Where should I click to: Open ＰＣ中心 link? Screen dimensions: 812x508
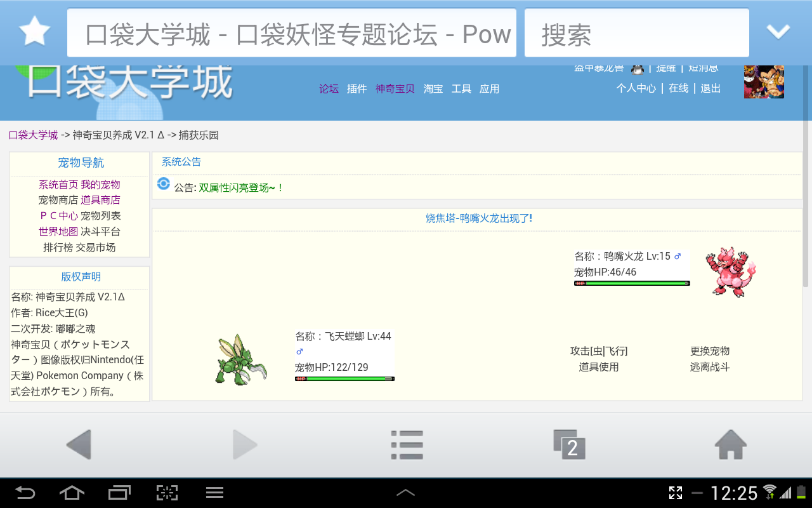click(x=58, y=216)
